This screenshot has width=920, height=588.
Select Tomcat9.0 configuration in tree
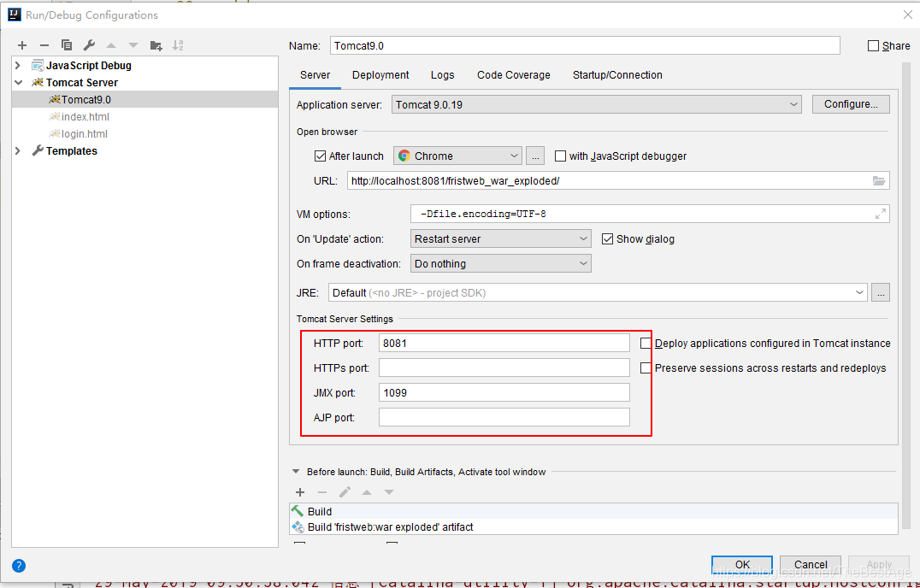[x=144, y=100]
